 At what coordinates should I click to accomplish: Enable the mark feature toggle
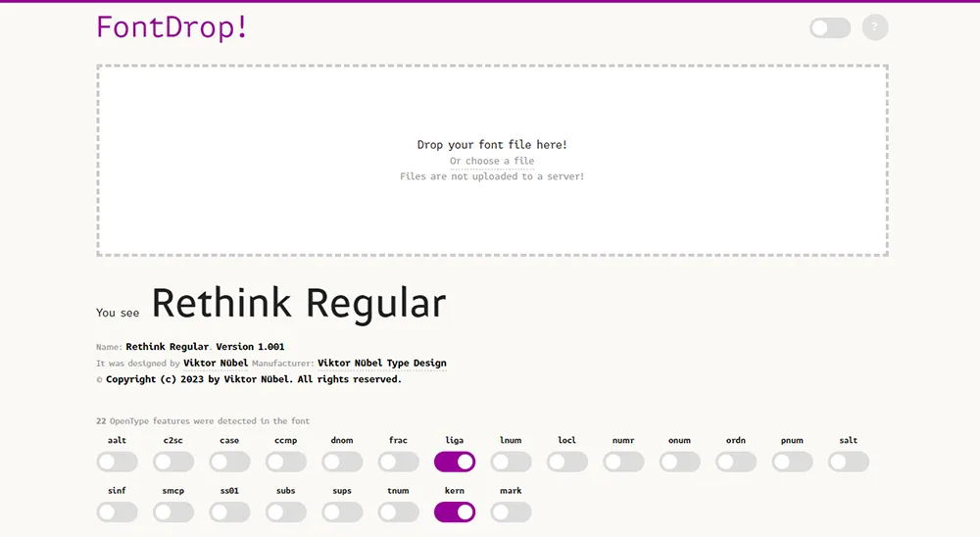click(x=512, y=512)
